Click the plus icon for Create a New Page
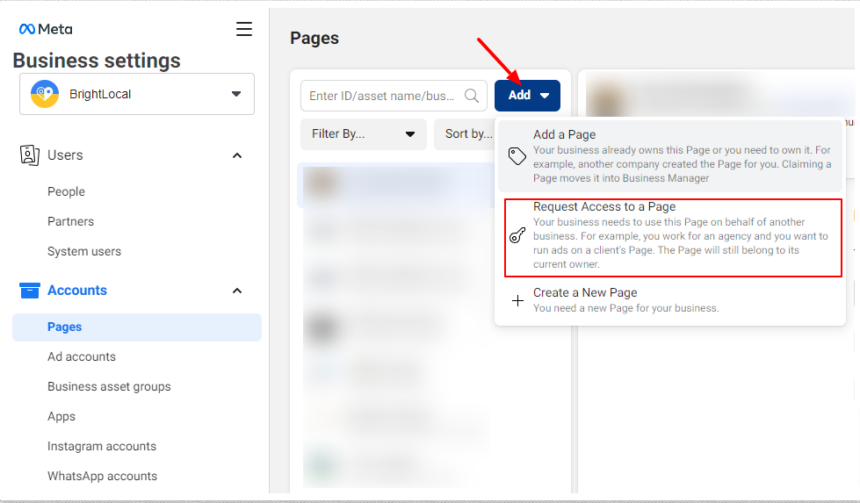This screenshot has width=860, height=503. (517, 300)
